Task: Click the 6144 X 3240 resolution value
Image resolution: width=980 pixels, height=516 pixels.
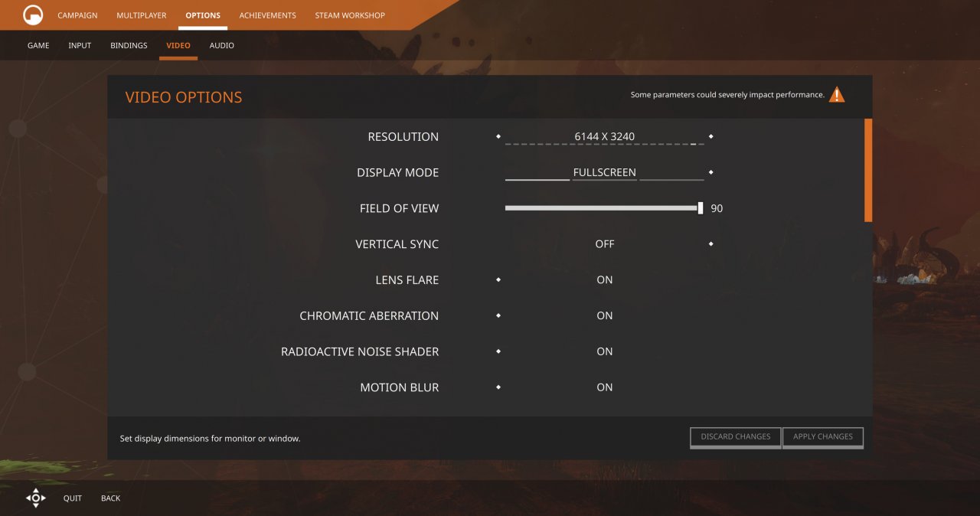Action: [605, 136]
